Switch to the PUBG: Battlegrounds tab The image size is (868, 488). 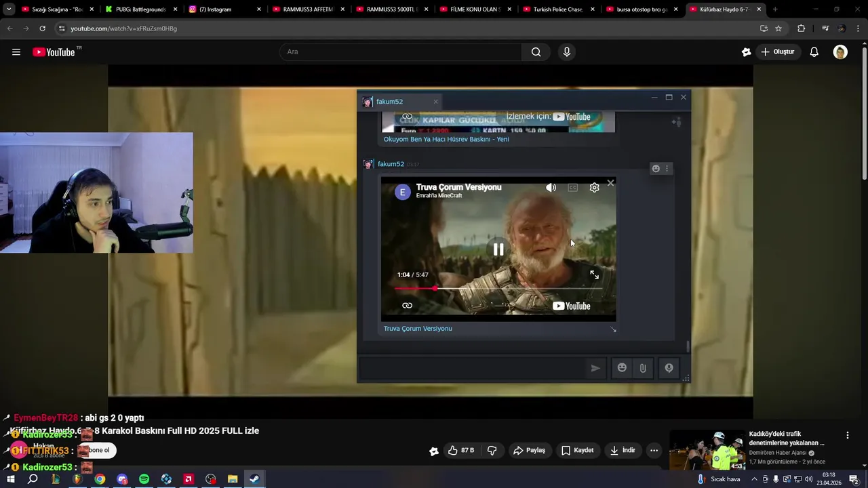[141, 9]
